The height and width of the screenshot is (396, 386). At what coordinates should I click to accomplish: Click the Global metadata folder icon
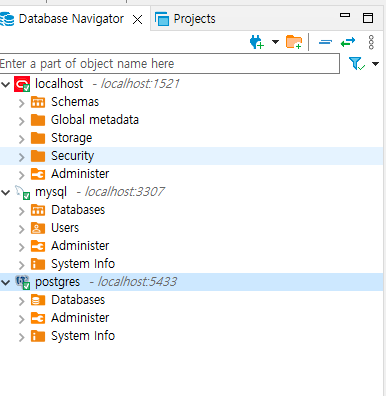click(38, 120)
